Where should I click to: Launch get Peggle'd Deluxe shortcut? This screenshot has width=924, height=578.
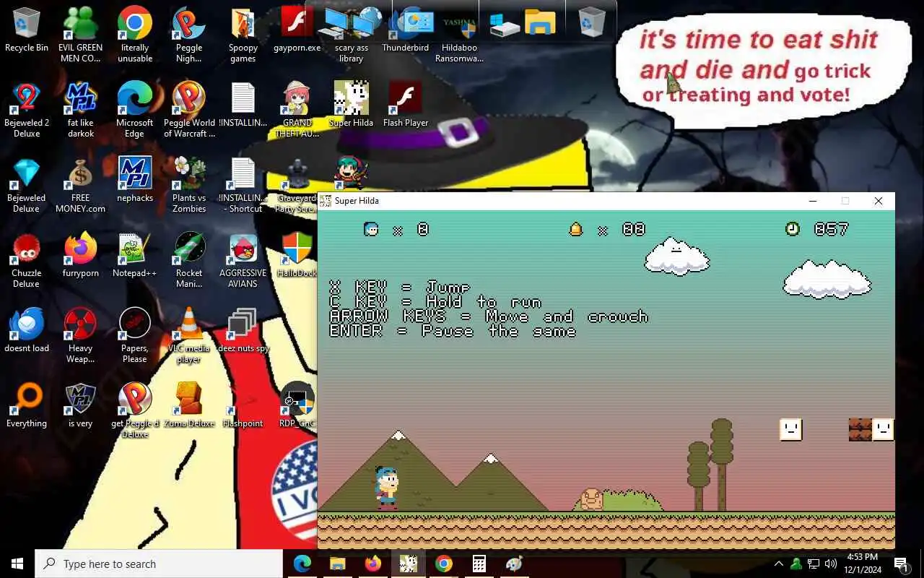tap(135, 410)
